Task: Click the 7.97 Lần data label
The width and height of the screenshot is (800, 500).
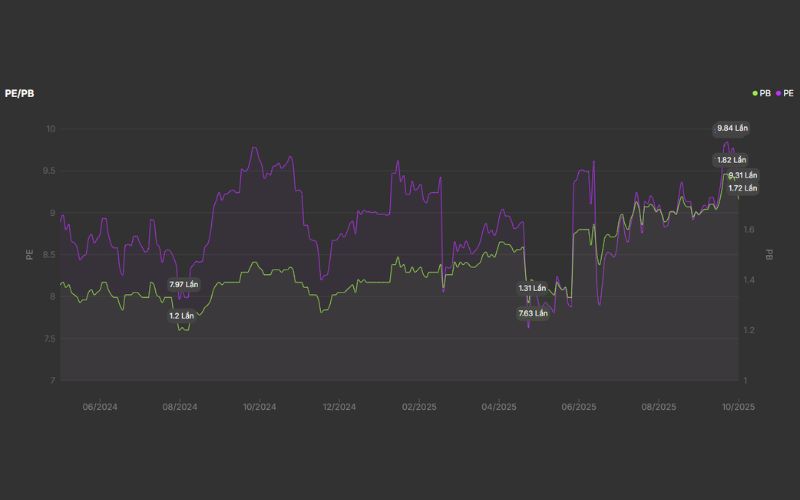Action: [x=184, y=285]
